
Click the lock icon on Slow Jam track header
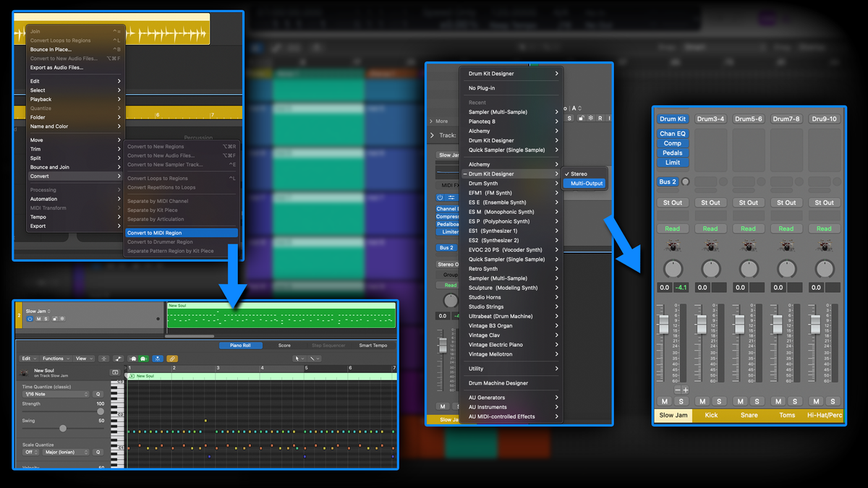pos(55,319)
